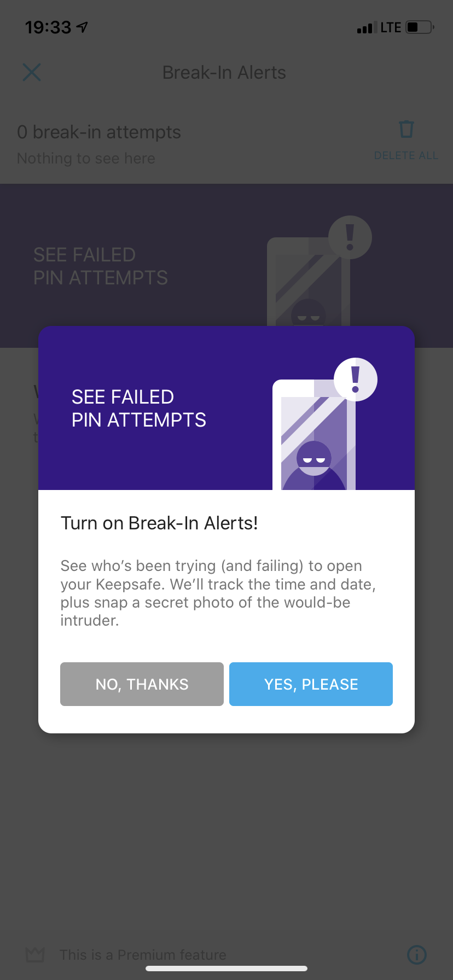Tap the intruder face illustration in dialog
The height and width of the screenshot is (980, 453).
(314, 458)
